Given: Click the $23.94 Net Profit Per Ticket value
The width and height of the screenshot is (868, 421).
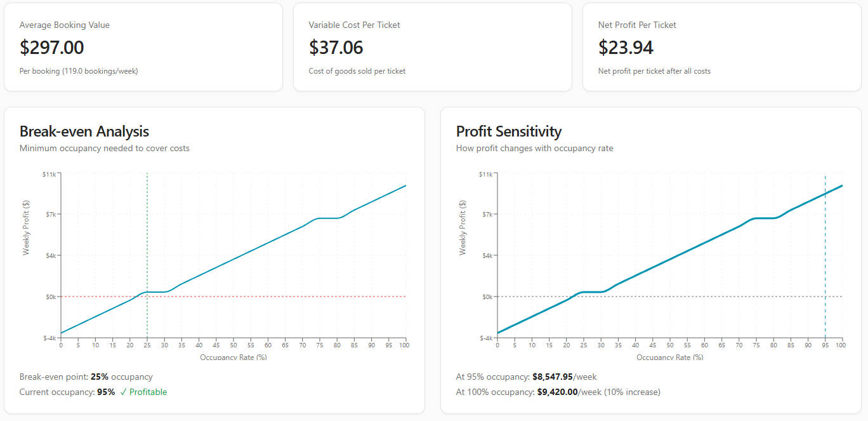Looking at the screenshot, I should 626,48.
